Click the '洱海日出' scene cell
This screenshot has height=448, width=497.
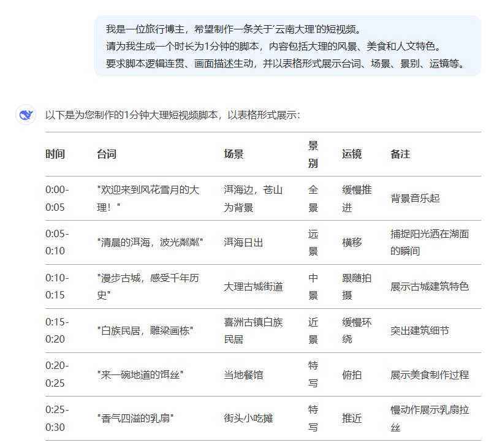point(241,242)
